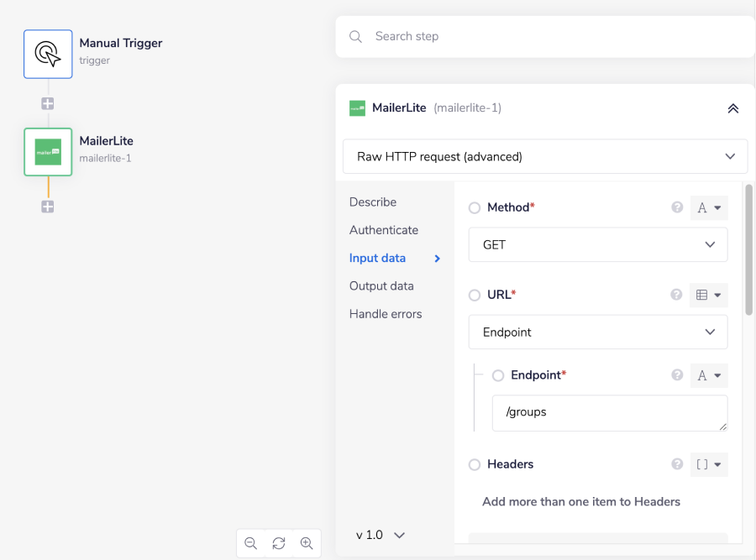Image resolution: width=756 pixels, height=560 pixels.
Task: Open the Output data section
Action: click(x=381, y=285)
